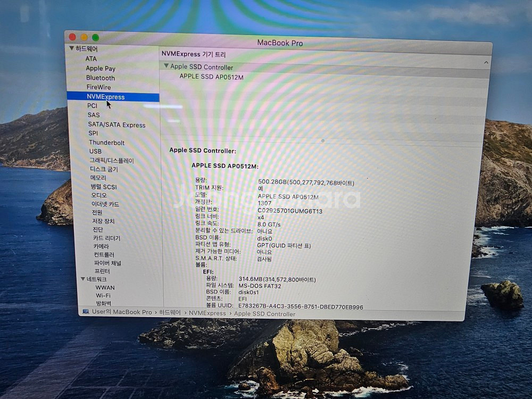The width and height of the screenshot is (532, 399).
Task: Click the revision value 1307
Action: tap(264, 203)
